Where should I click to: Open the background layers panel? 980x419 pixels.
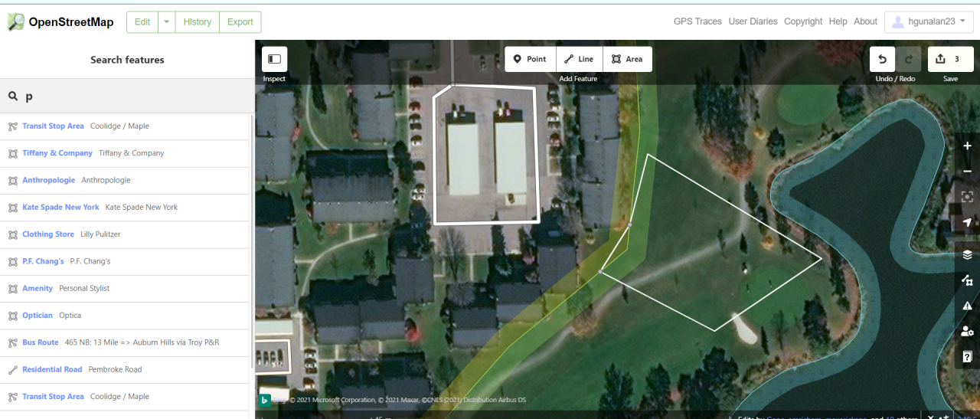(968, 255)
